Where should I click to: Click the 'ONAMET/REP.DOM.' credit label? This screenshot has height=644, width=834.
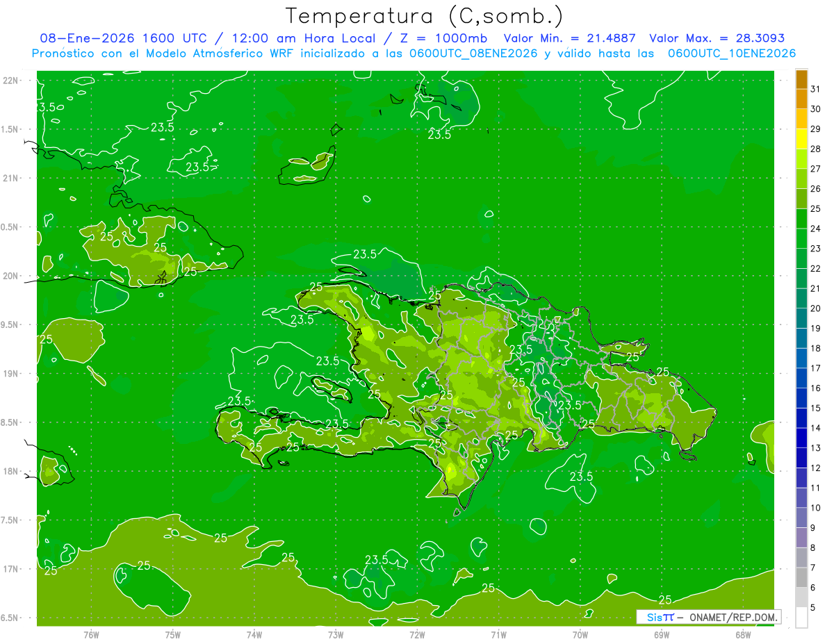coord(733,617)
